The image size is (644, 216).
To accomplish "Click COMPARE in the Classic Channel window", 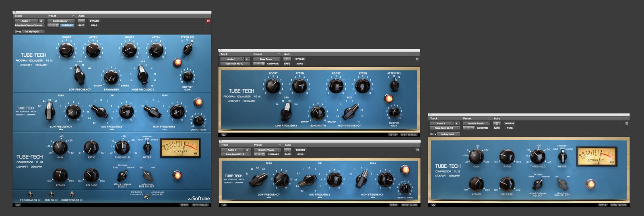I will pos(67,25).
